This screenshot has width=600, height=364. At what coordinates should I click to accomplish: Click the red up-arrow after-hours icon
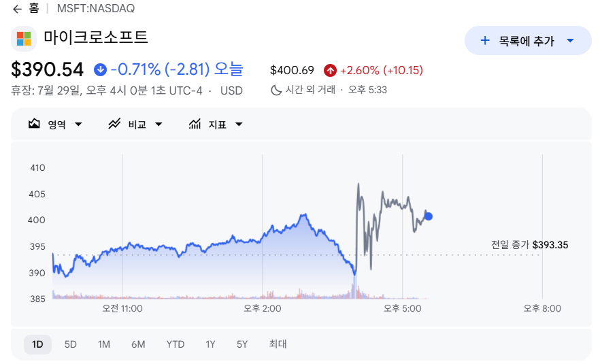pos(330,71)
